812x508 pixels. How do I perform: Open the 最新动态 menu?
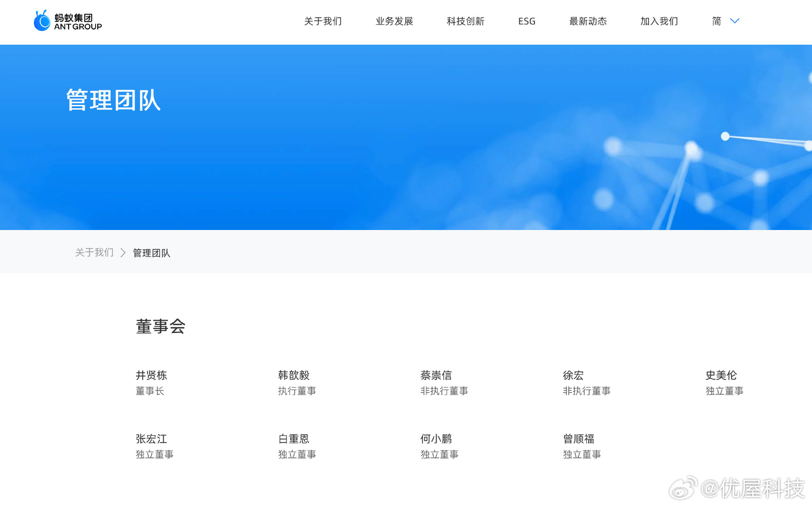(588, 21)
